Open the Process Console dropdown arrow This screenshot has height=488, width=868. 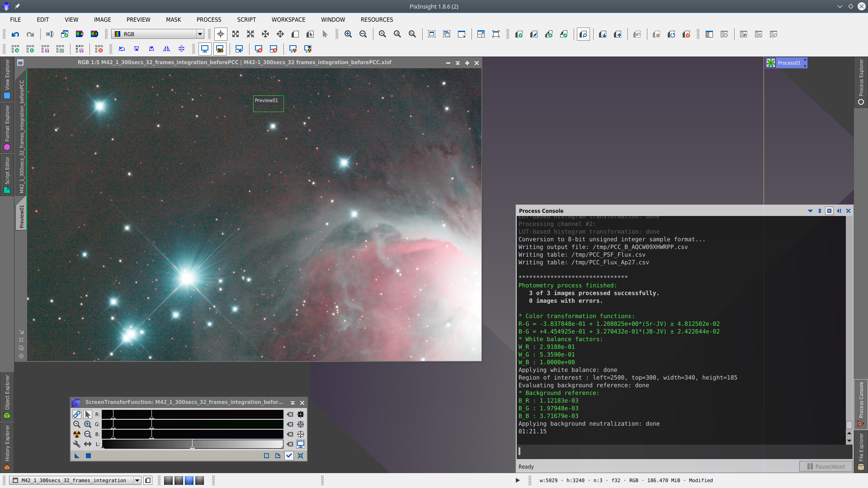(x=810, y=211)
